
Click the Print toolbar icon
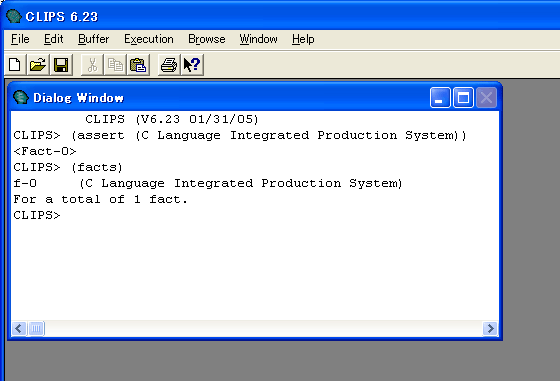pyautogui.click(x=169, y=65)
